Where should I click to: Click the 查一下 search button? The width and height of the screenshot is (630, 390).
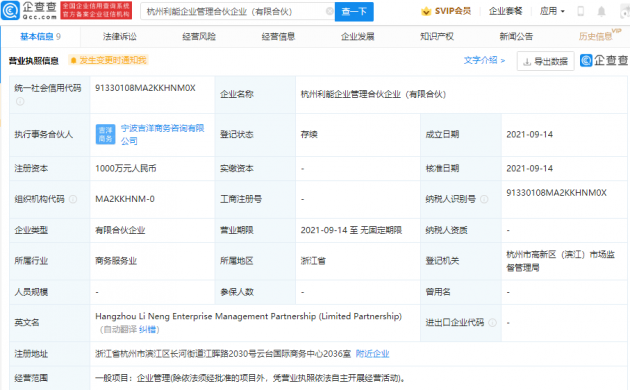(x=354, y=12)
